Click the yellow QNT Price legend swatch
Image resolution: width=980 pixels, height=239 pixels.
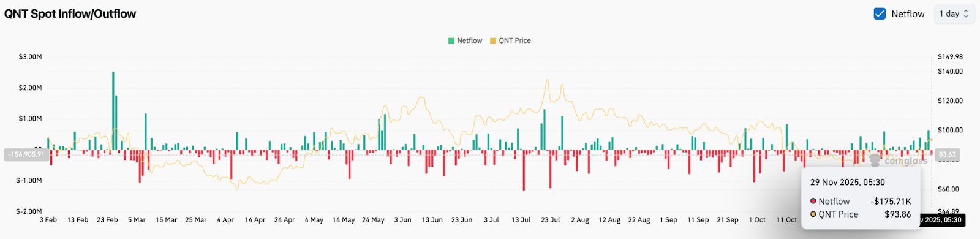pos(493,40)
